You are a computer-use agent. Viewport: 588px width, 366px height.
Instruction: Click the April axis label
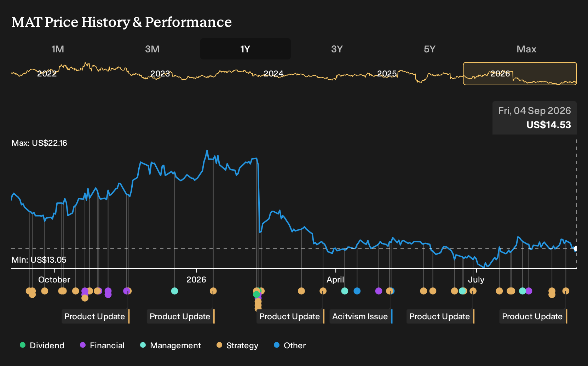[x=335, y=280]
